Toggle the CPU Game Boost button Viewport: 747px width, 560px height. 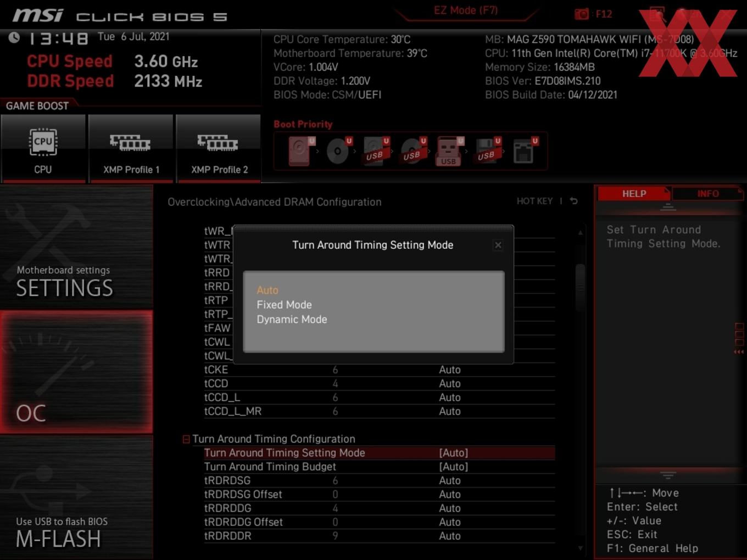(43, 148)
